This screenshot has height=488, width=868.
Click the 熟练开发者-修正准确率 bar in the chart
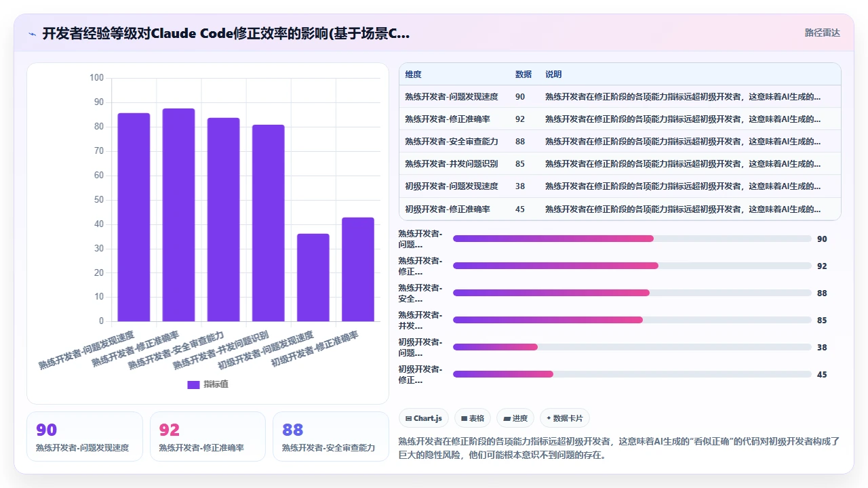pos(178,215)
